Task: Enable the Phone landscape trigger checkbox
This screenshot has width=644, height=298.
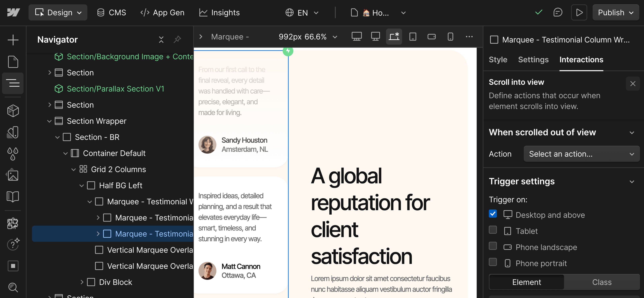Action: [493, 246]
